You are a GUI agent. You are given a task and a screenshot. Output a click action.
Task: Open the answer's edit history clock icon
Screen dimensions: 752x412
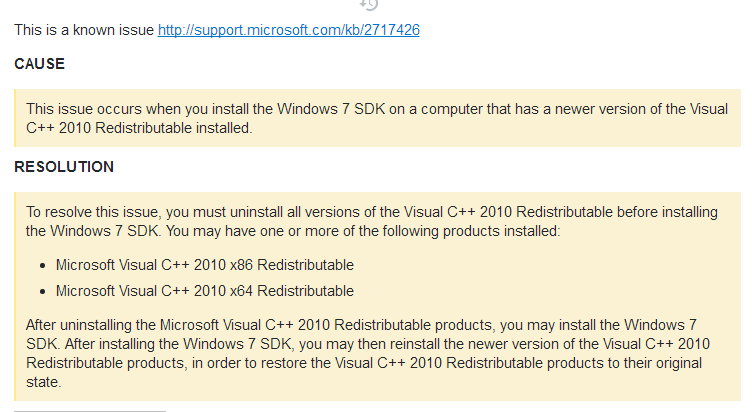pyautogui.click(x=369, y=4)
